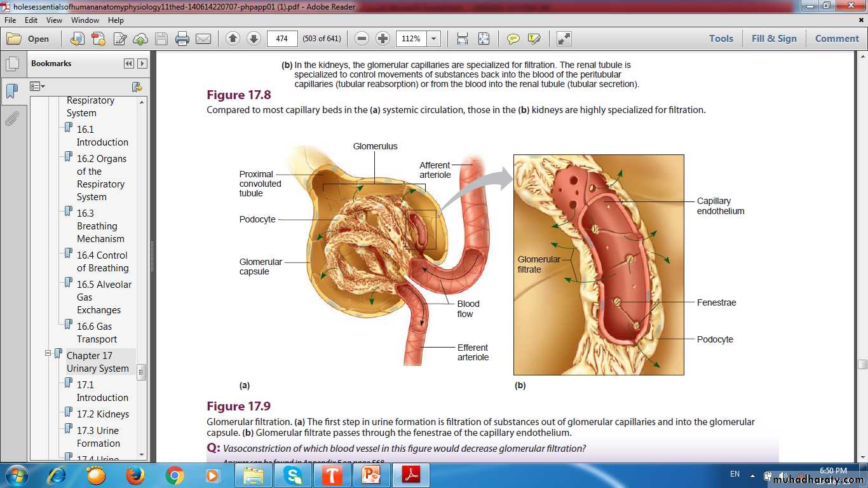Open the Fill & Sign pane
The width and height of the screenshot is (868, 488).
(x=773, y=39)
